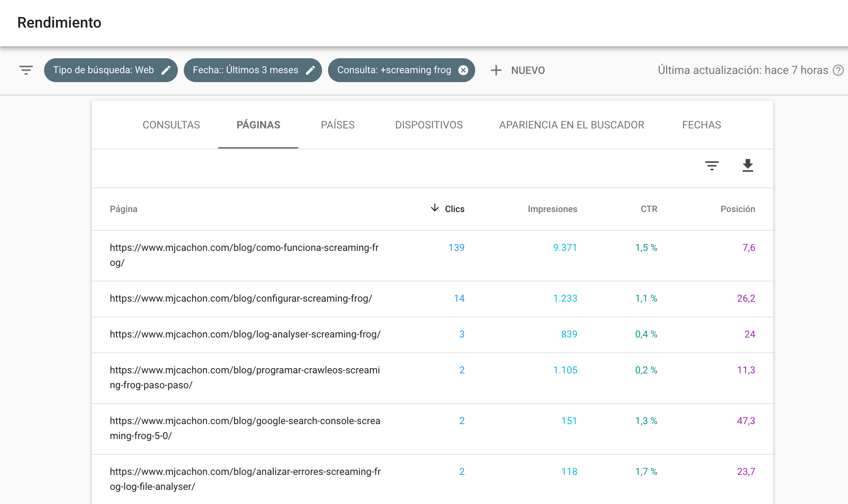Click the 1.233 impresiones value

(565, 298)
